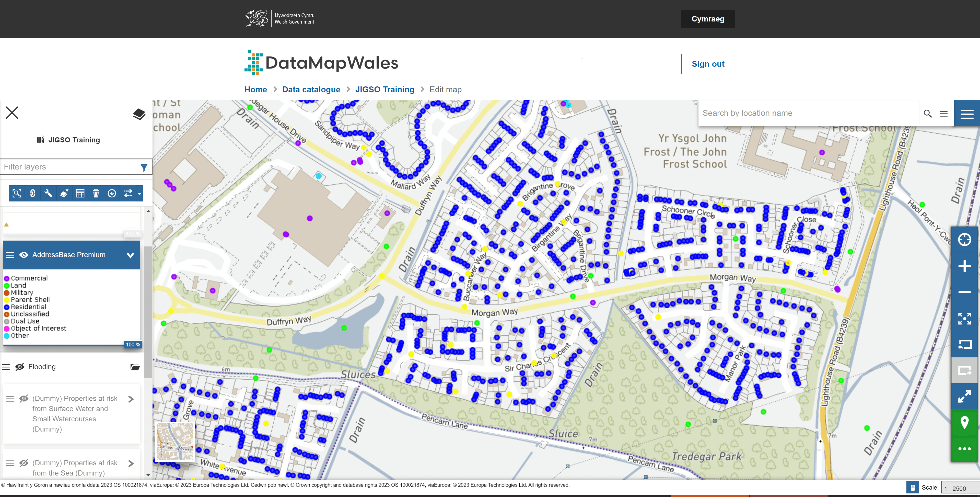Expand Properties at risk from Surface Water layer
The height and width of the screenshot is (497, 980).
(131, 399)
